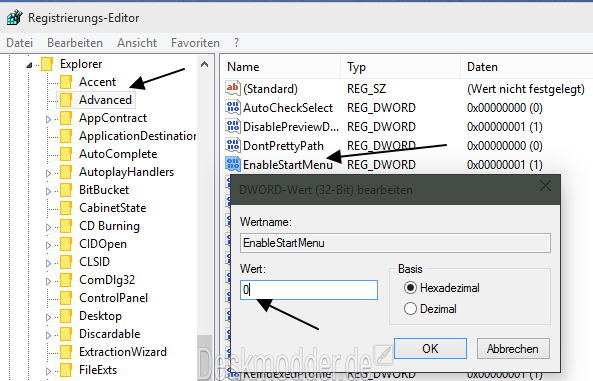This screenshot has height=381, width=593.
Task: Open the Ansicht menu
Action: (137, 43)
